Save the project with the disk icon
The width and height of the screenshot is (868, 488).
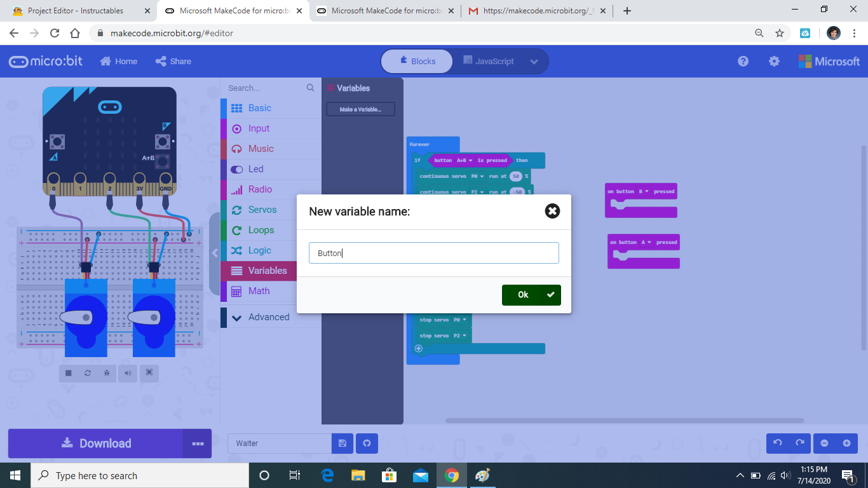point(342,444)
